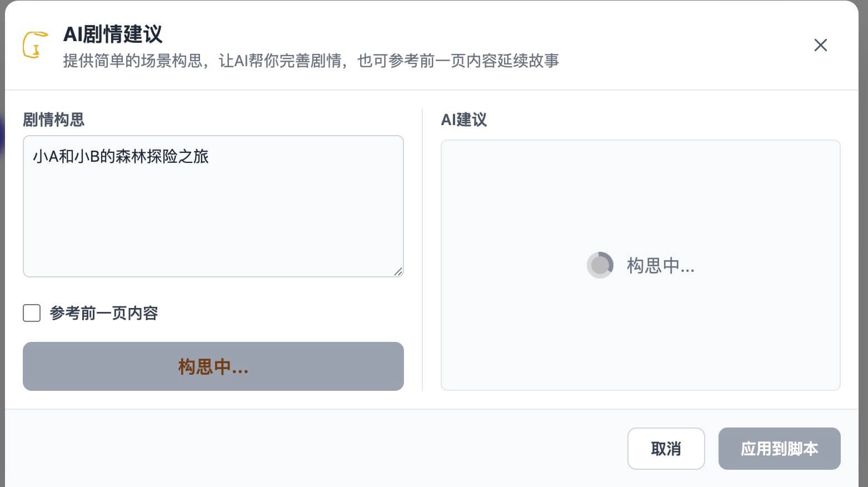The height and width of the screenshot is (487, 868).
Task: Click the subtitle describing 提供简单的场景构思
Action: click(x=311, y=61)
